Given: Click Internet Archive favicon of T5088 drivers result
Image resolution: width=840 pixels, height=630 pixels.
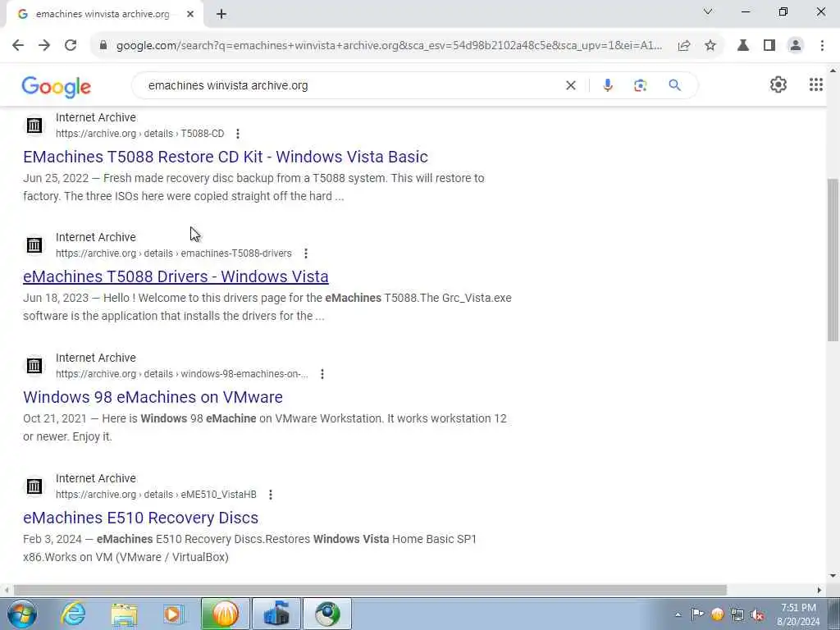Looking at the screenshot, I should (x=34, y=245).
